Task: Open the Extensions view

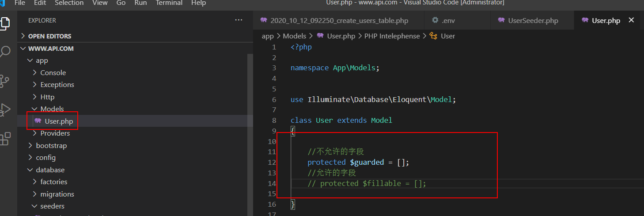Action: [x=4, y=139]
